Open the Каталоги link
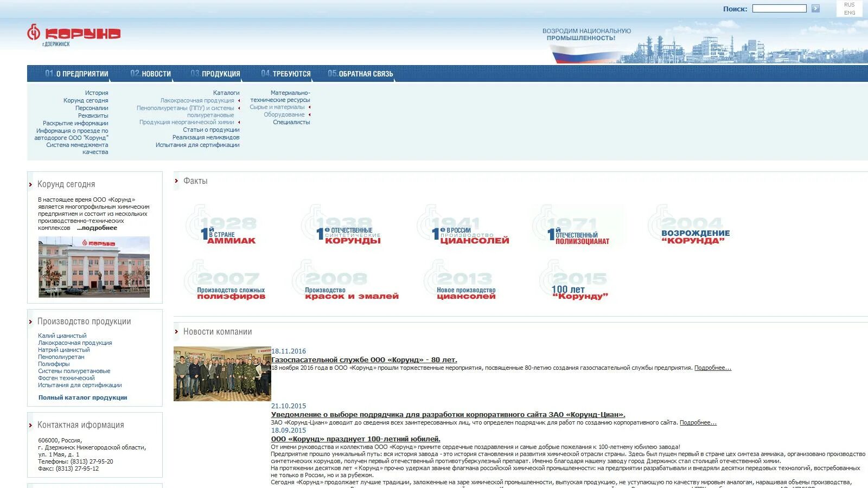 226,93
